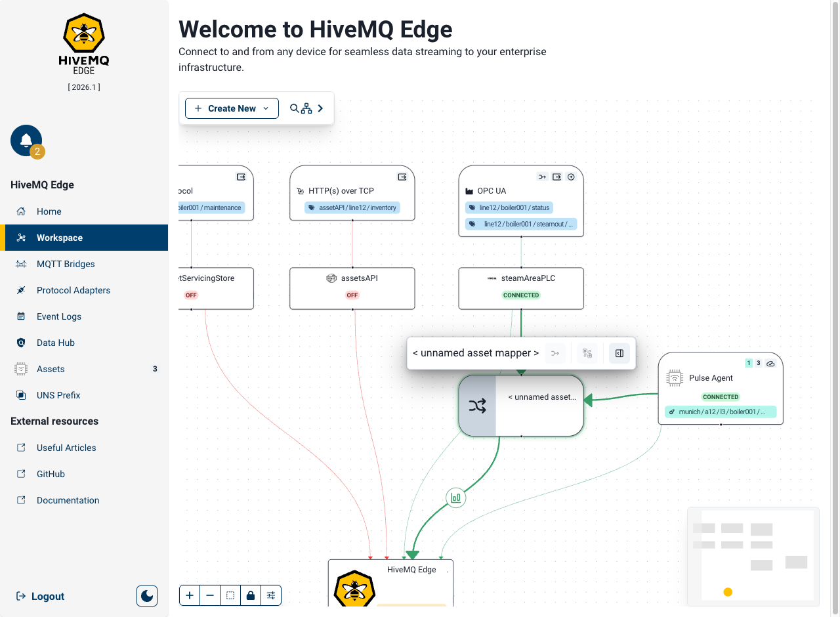Open Protocol Adapters from the sidebar
840x617 pixels.
[x=73, y=290]
